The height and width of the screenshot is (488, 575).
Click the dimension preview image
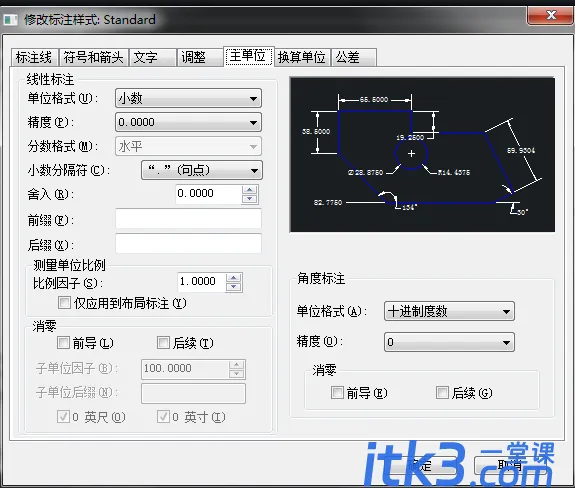[422, 154]
